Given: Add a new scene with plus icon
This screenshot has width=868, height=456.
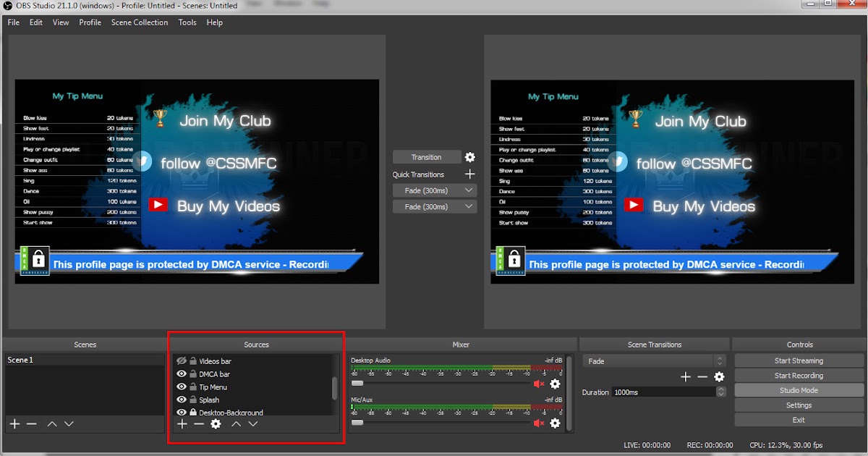Looking at the screenshot, I should click(x=14, y=423).
